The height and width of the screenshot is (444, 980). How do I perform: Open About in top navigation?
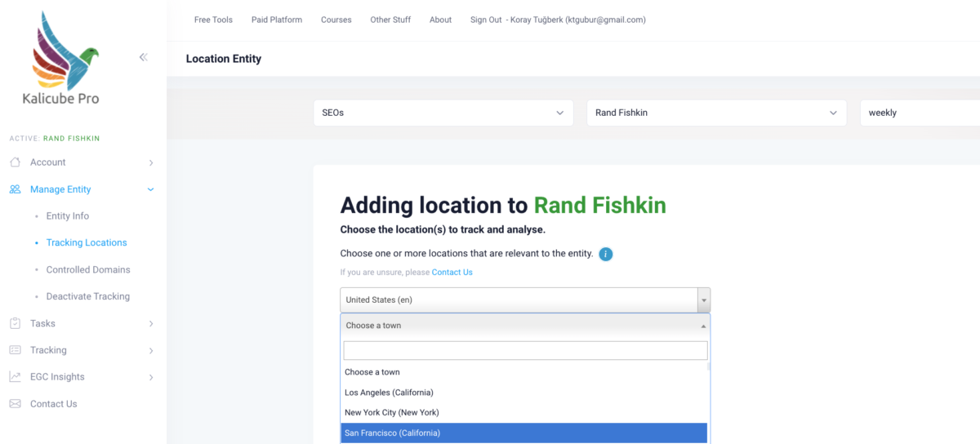coord(440,20)
